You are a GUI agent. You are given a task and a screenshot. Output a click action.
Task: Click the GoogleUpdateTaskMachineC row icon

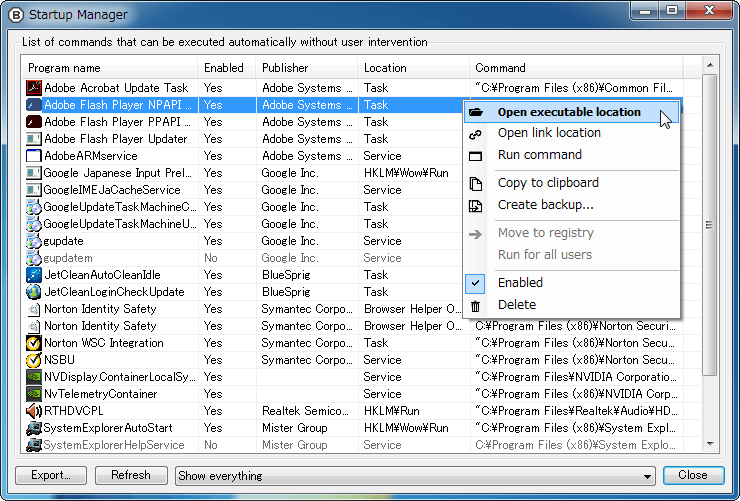click(x=34, y=207)
